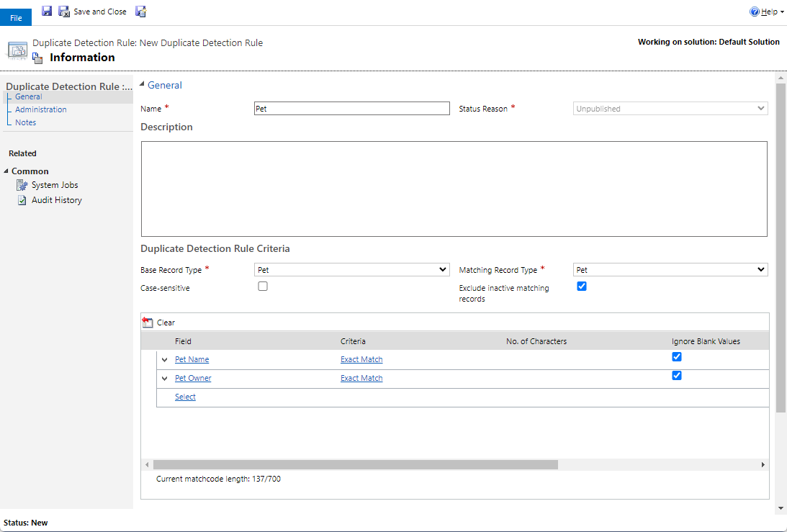Click inside the Name field showing Pet
787x532 pixels.
pyautogui.click(x=352, y=108)
